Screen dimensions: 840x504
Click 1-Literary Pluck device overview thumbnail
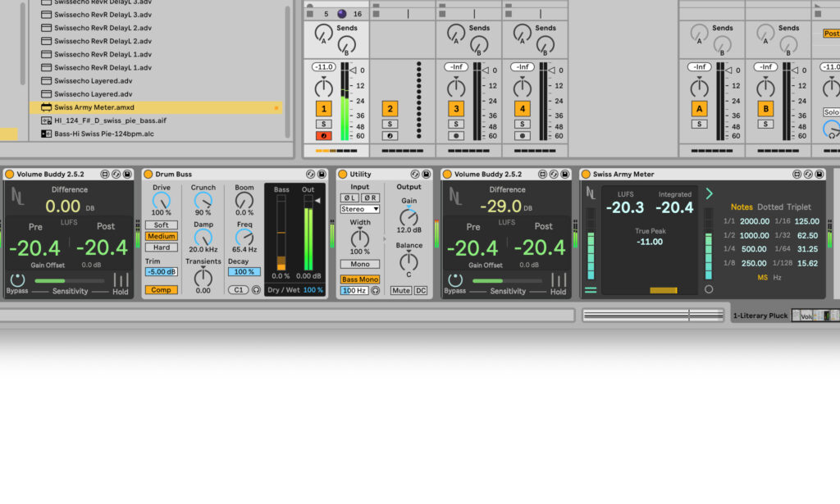(815, 316)
